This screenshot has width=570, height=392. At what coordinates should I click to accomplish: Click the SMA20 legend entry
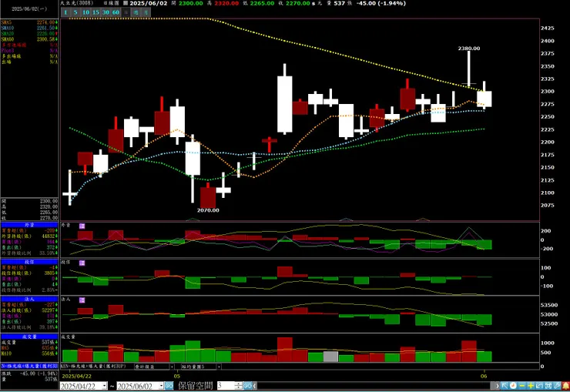click(29, 33)
